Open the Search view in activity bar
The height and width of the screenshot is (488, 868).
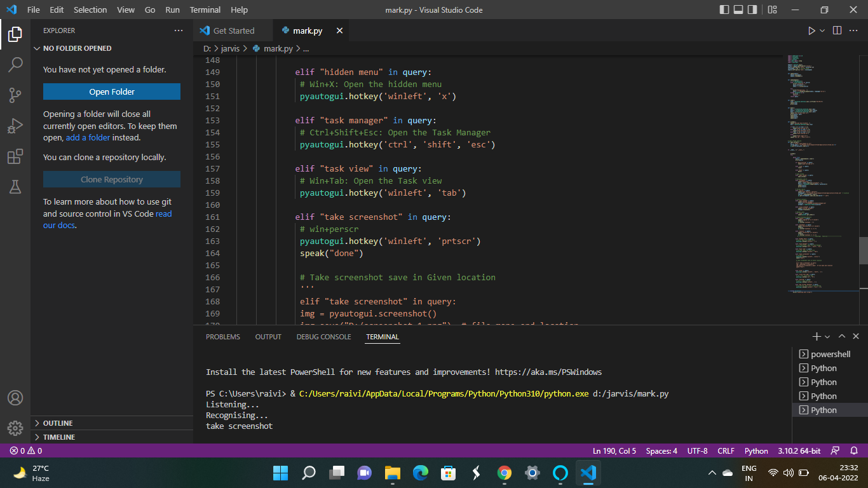tap(15, 64)
